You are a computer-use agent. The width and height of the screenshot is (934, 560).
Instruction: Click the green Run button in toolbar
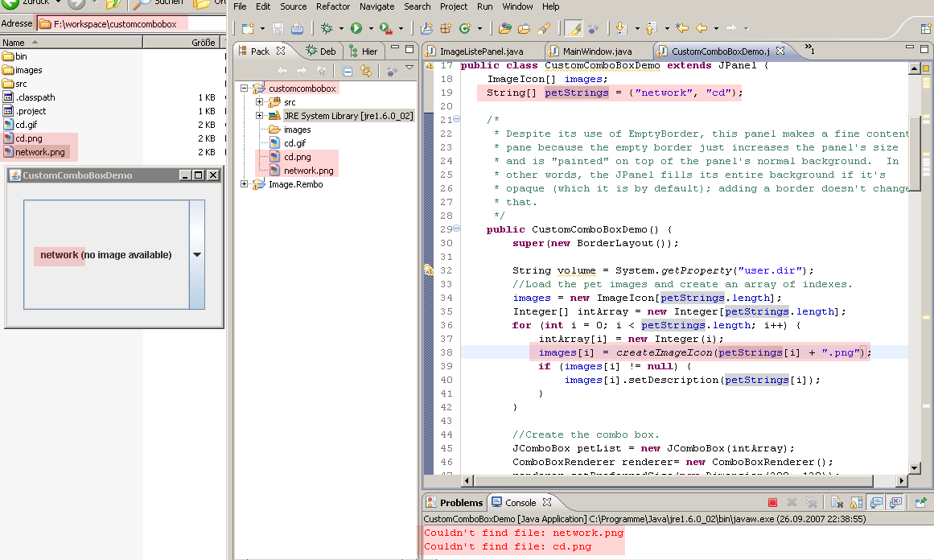coord(356,29)
